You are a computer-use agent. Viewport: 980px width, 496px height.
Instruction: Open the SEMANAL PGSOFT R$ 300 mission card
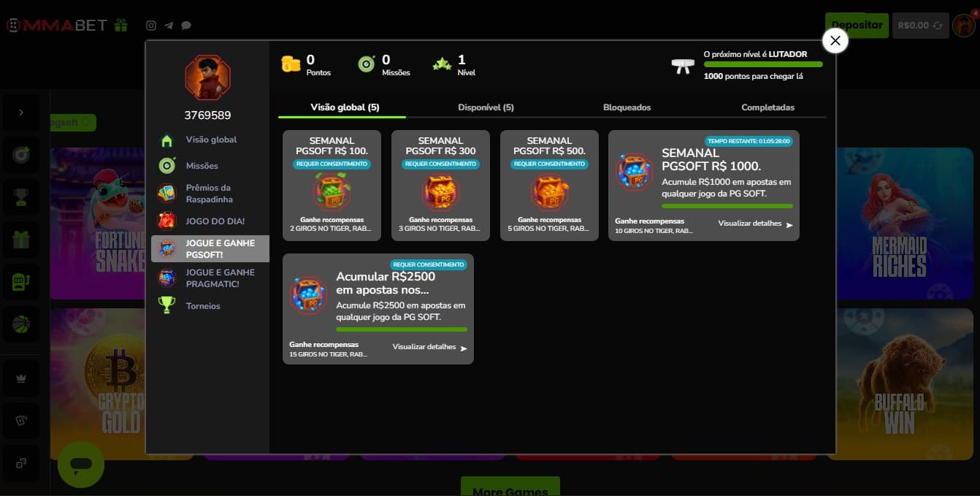point(440,186)
